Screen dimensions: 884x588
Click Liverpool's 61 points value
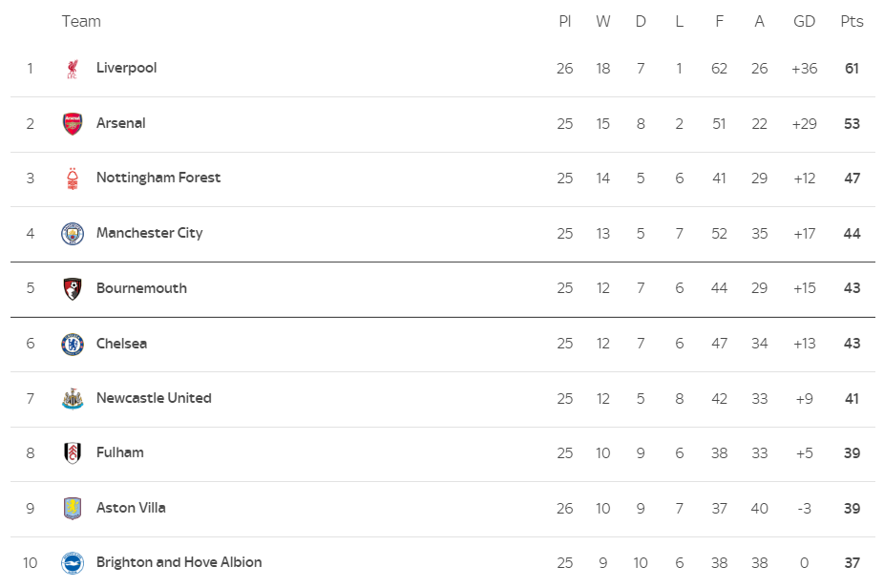pos(852,69)
